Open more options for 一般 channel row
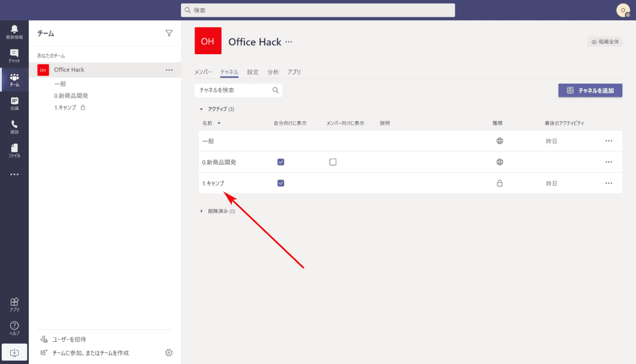This screenshot has width=636, height=364. (x=609, y=141)
